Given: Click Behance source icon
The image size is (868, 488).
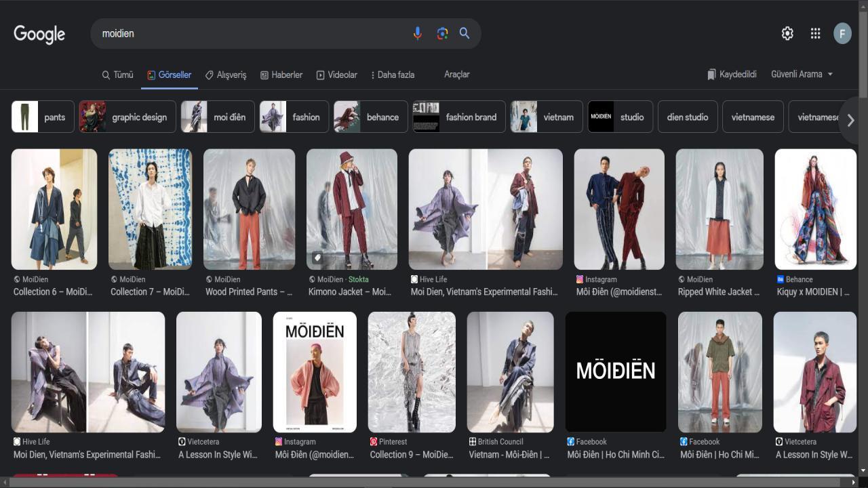Looking at the screenshot, I should coord(781,279).
